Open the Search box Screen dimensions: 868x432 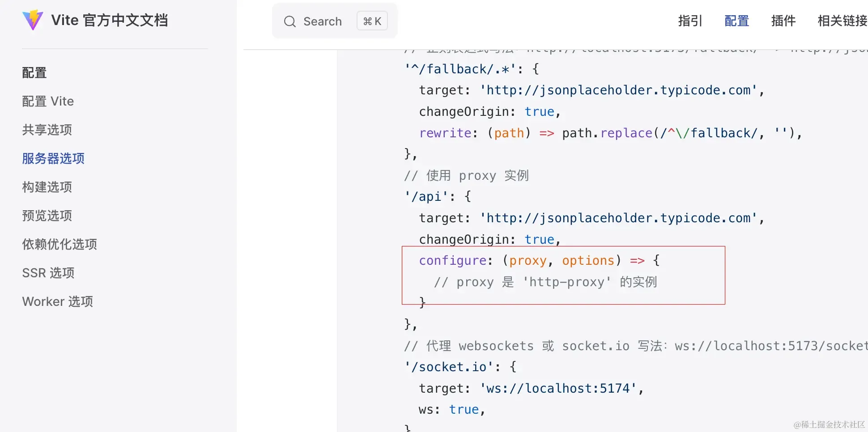[x=335, y=21]
